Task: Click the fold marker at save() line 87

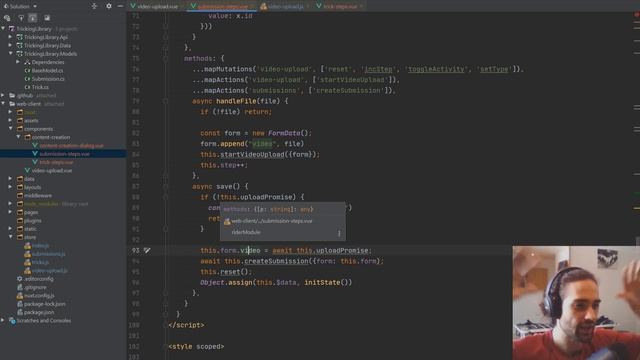Action: coord(165,186)
